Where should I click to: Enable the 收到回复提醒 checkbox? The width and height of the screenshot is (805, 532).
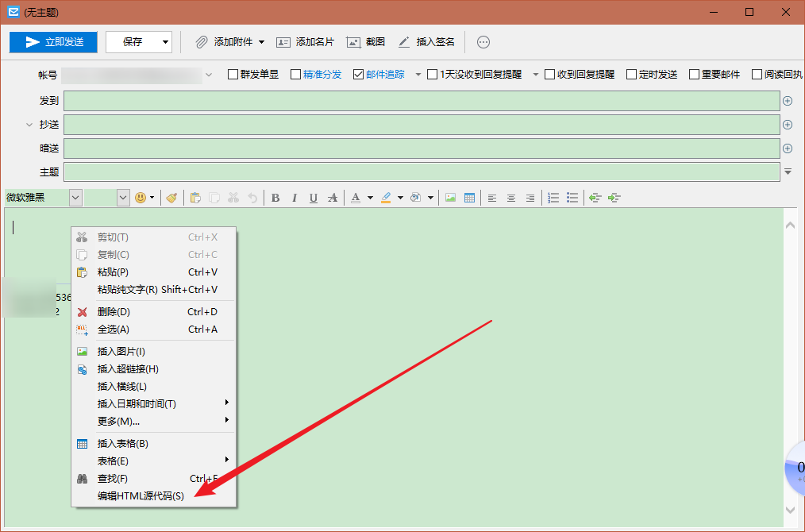point(550,75)
